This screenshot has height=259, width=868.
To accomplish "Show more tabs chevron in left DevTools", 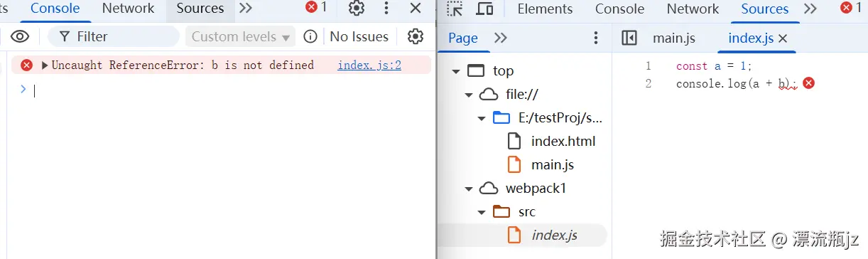I will 246,9.
